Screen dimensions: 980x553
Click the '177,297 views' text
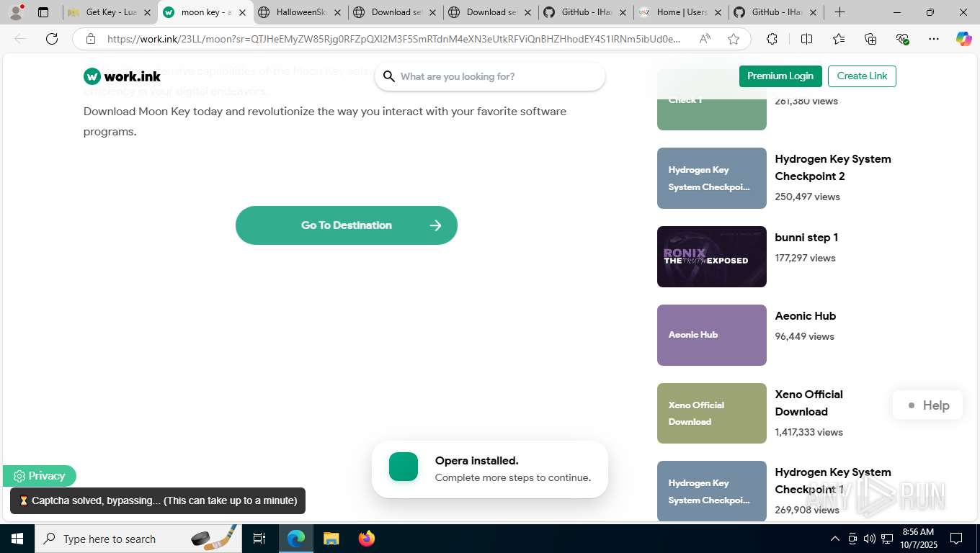point(805,258)
